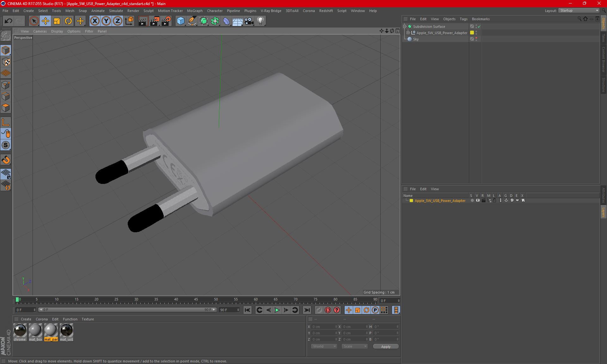Click the Apply button

click(386, 347)
